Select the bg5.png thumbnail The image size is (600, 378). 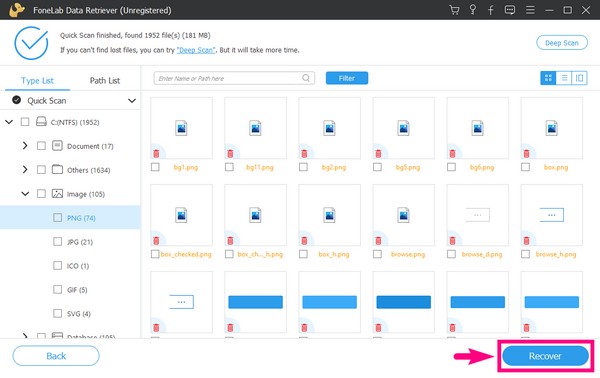[x=403, y=128]
